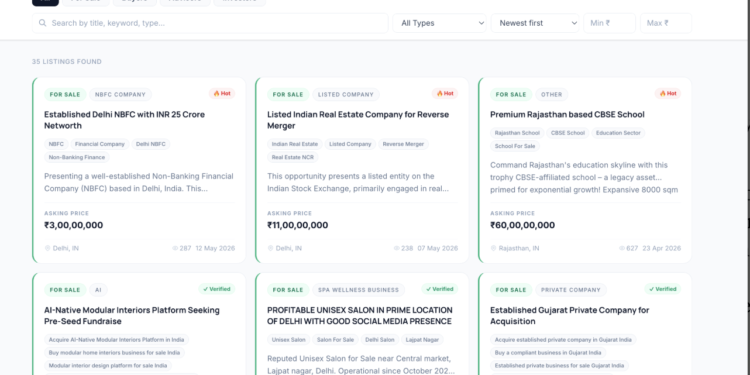750x375 pixels.
Task: Click location pin on Reverse Merger card
Action: pyautogui.click(x=270, y=248)
